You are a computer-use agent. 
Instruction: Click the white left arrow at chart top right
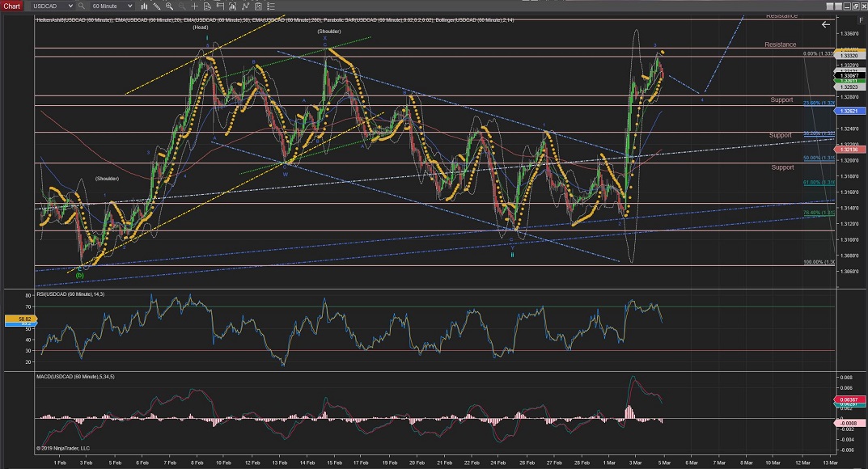tap(825, 24)
